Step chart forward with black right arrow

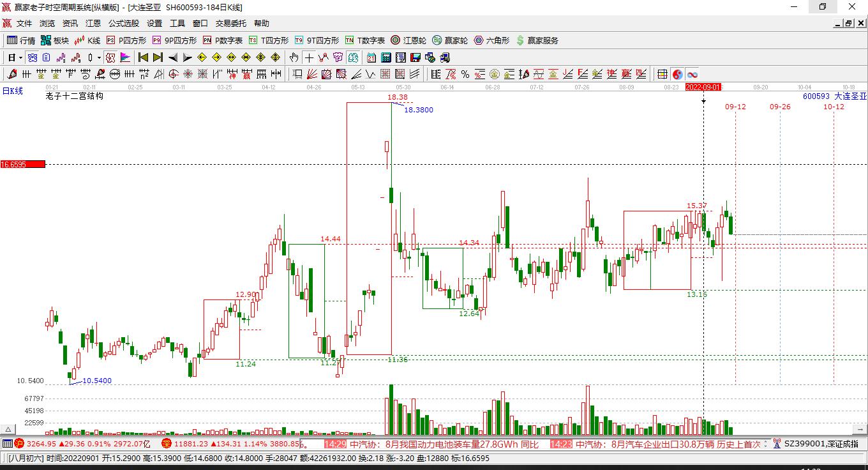tap(187, 57)
